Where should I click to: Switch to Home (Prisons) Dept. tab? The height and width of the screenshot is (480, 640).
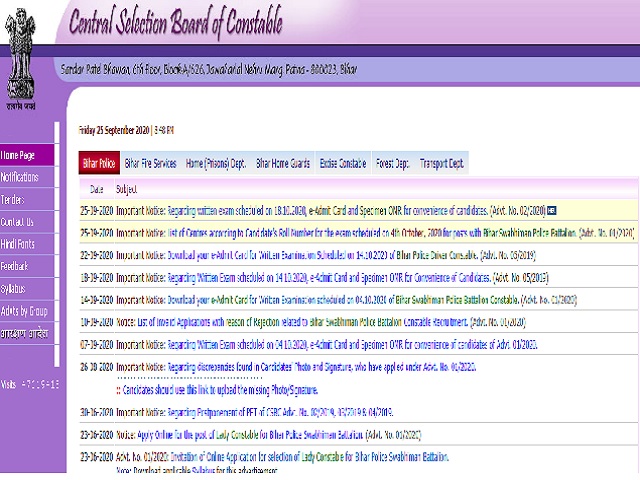(216, 163)
